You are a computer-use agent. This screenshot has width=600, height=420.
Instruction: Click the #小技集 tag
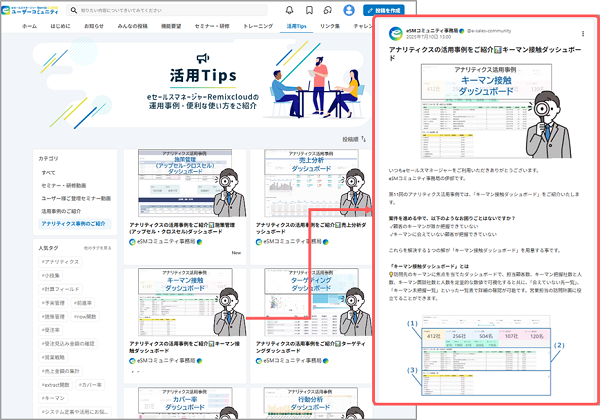pyautogui.click(x=51, y=275)
